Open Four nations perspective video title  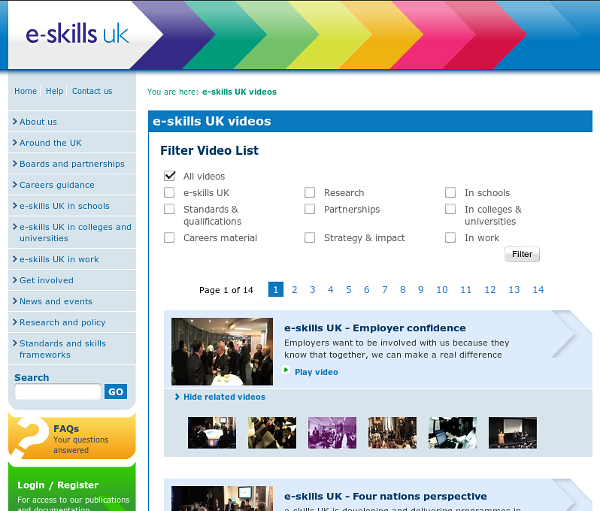pyautogui.click(x=385, y=496)
